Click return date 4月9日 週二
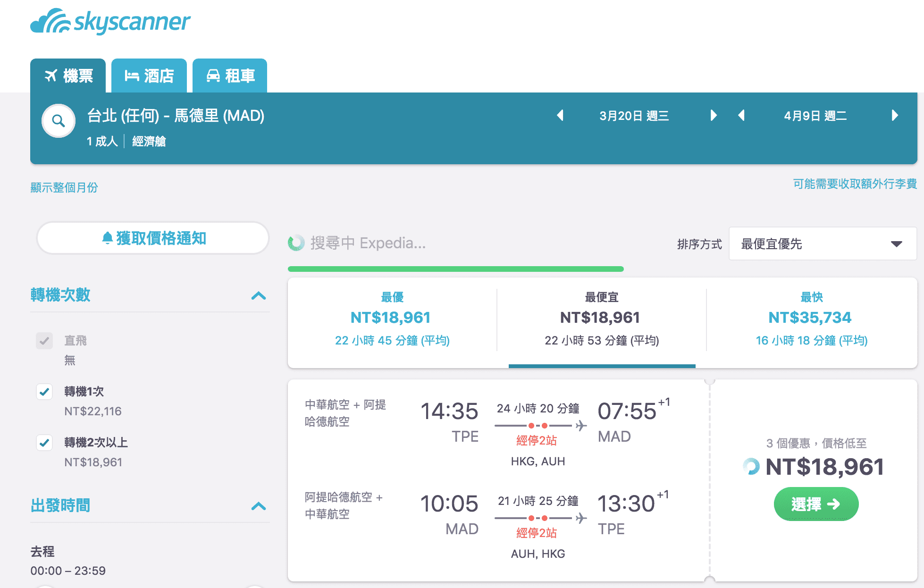The height and width of the screenshot is (588, 924). click(815, 116)
